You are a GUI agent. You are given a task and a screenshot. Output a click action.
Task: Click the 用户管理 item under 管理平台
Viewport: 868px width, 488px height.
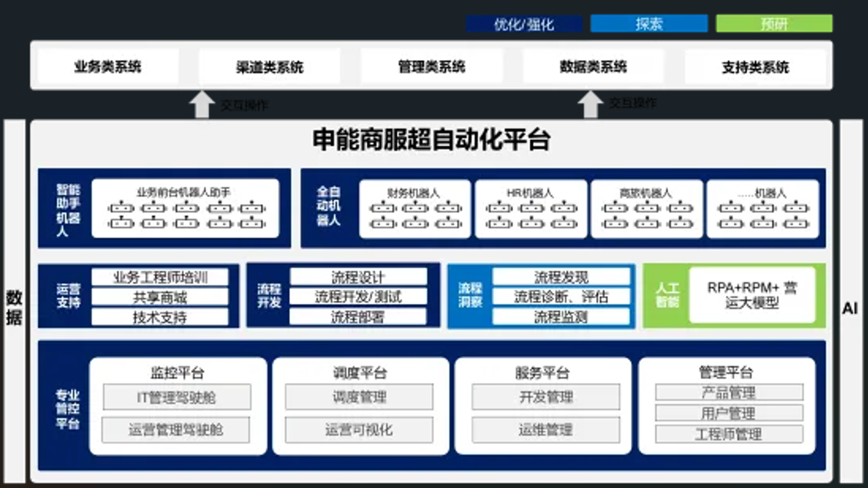click(x=729, y=413)
